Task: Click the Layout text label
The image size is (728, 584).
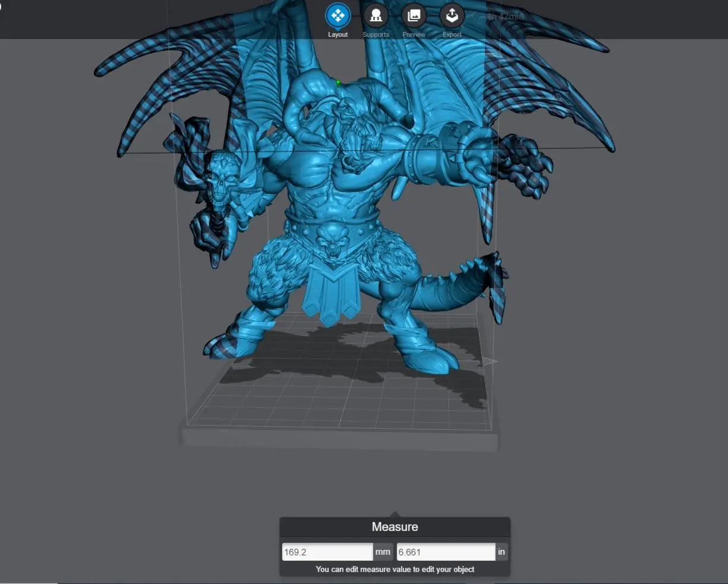Action: 338,34
